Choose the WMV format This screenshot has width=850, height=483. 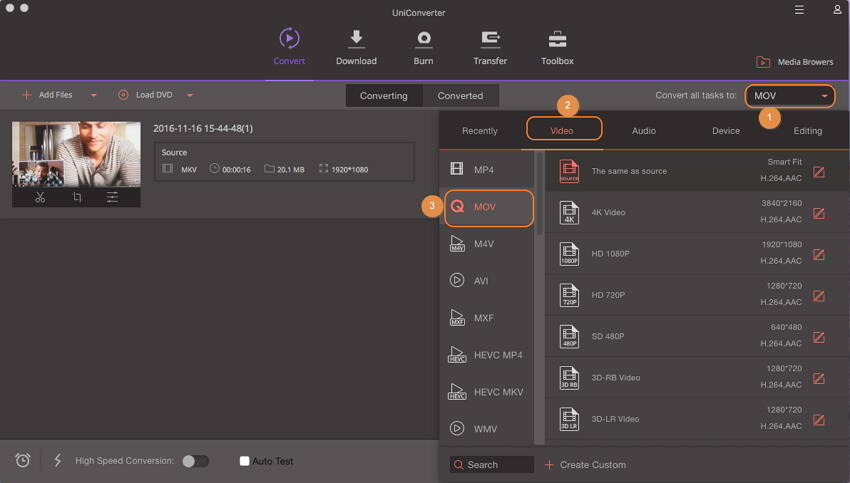pyautogui.click(x=488, y=429)
